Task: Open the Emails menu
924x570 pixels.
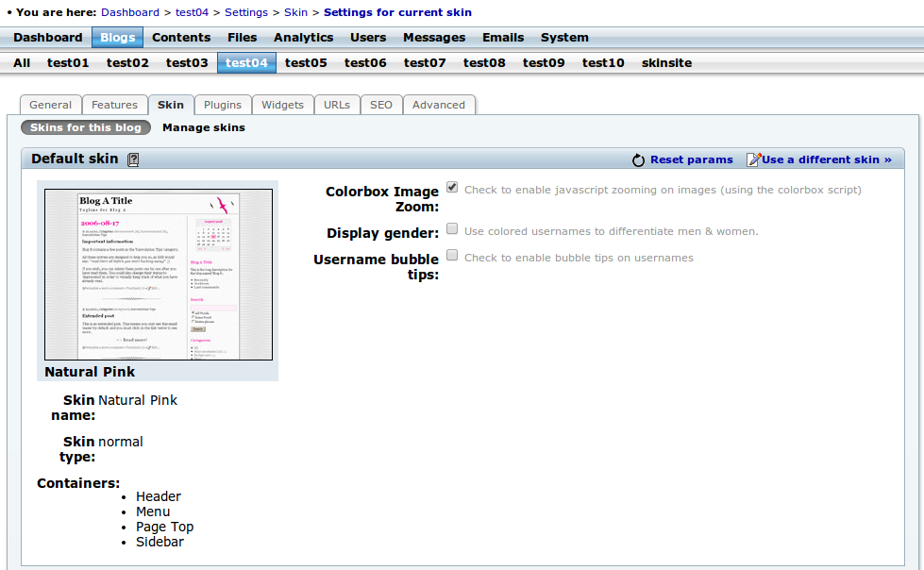Action: pyautogui.click(x=503, y=38)
